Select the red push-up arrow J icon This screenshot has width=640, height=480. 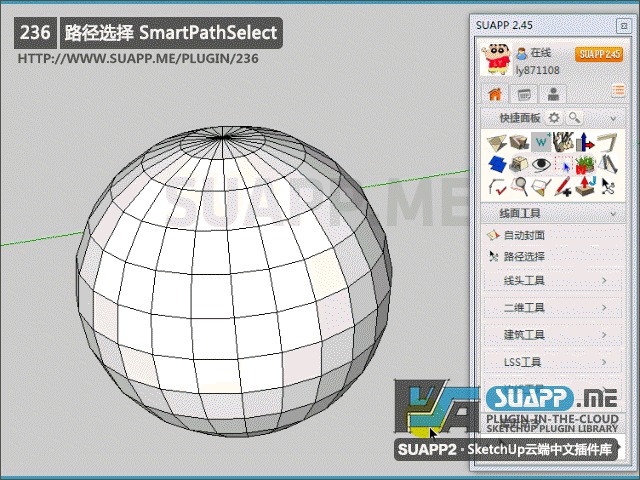pos(584,186)
